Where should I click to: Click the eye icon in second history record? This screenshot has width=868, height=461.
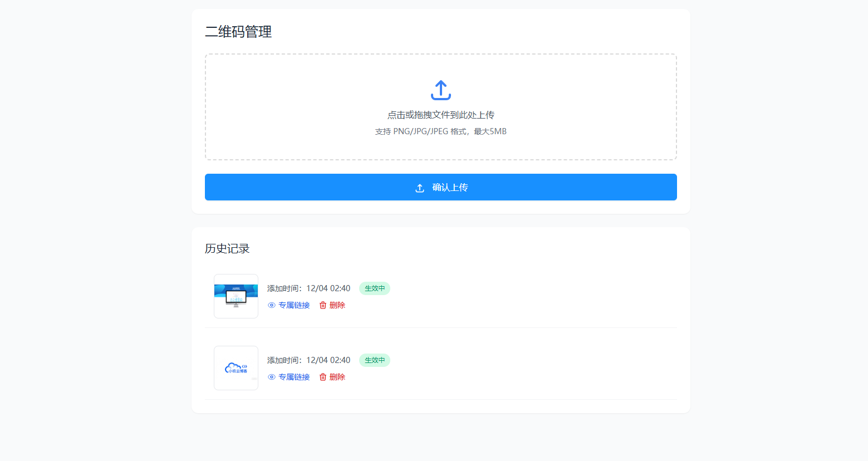[x=272, y=377]
